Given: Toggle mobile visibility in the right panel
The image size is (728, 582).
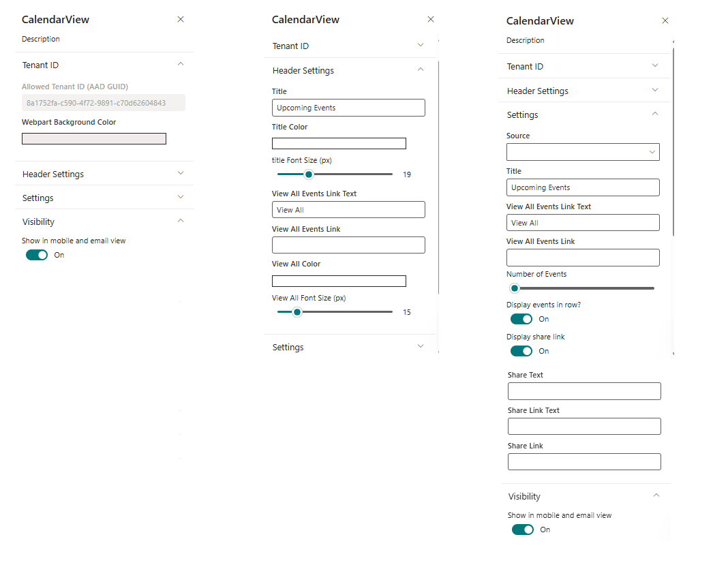Looking at the screenshot, I should click(523, 530).
